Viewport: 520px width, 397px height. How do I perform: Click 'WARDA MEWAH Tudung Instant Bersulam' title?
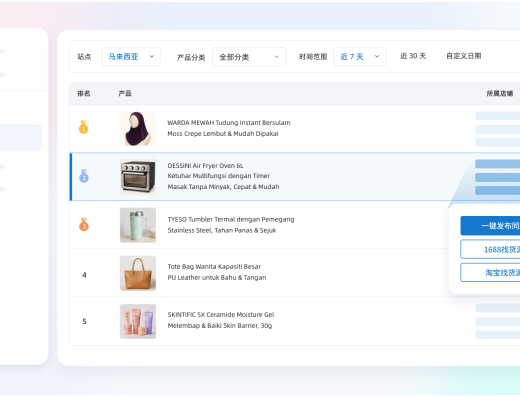(229, 123)
